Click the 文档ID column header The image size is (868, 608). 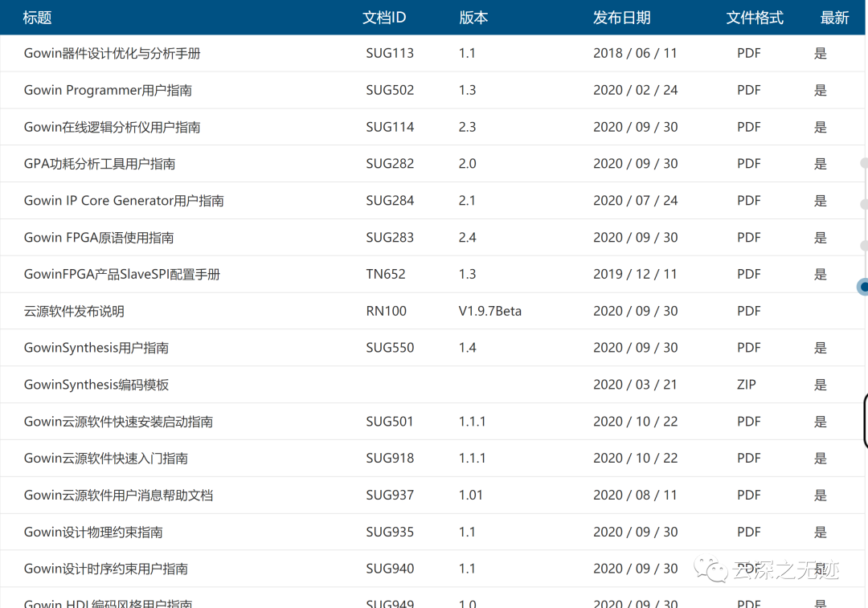click(383, 18)
